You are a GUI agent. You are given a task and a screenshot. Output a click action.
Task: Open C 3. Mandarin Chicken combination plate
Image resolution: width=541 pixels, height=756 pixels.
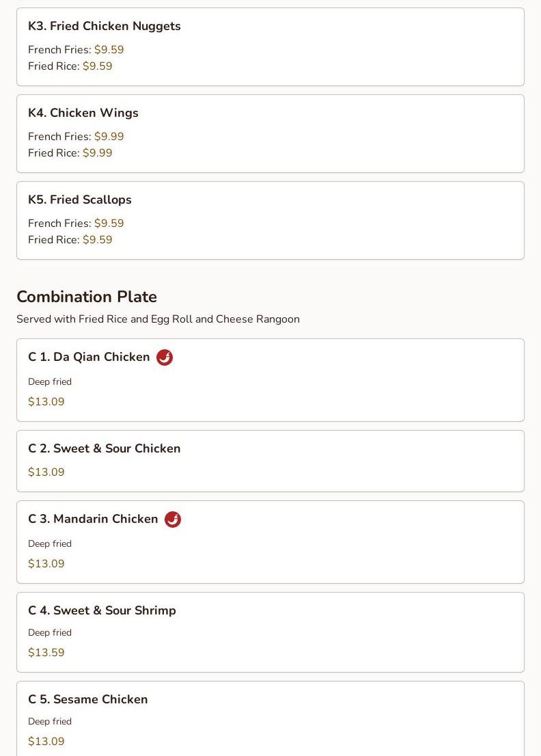[93, 519]
